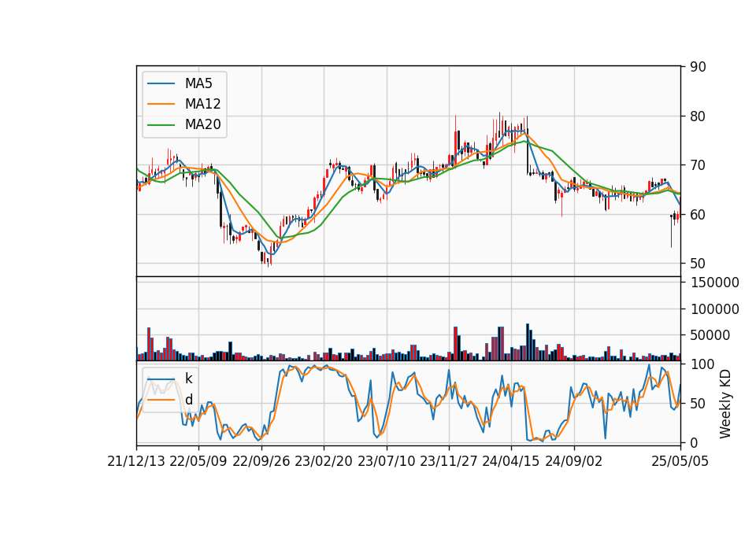This screenshot has width=756, height=543.
Task: Click the 23/11/27 date axis label
Action: tap(449, 462)
